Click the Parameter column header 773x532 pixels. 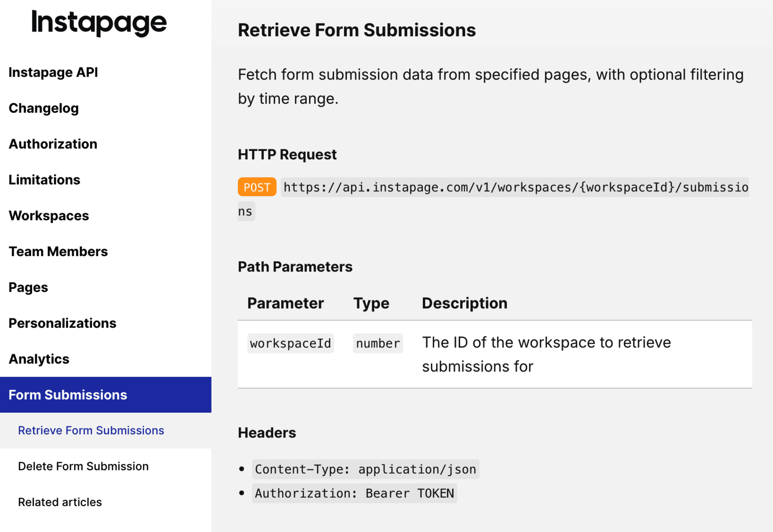coord(286,303)
